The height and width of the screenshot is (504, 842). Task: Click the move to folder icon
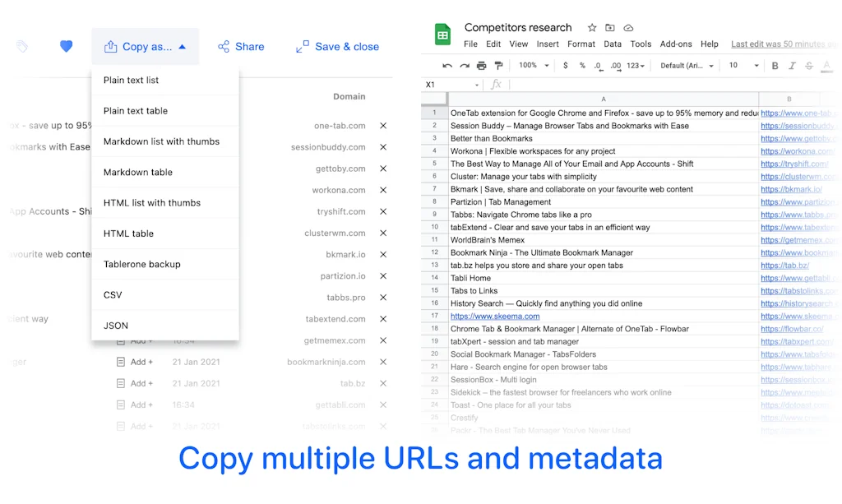(610, 28)
